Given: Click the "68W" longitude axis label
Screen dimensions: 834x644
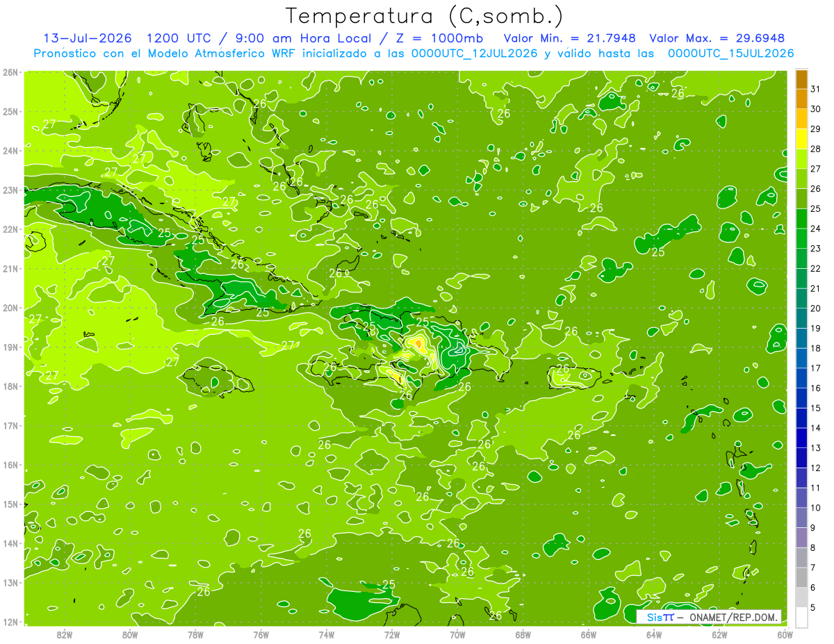Looking at the screenshot, I should tap(523, 634).
